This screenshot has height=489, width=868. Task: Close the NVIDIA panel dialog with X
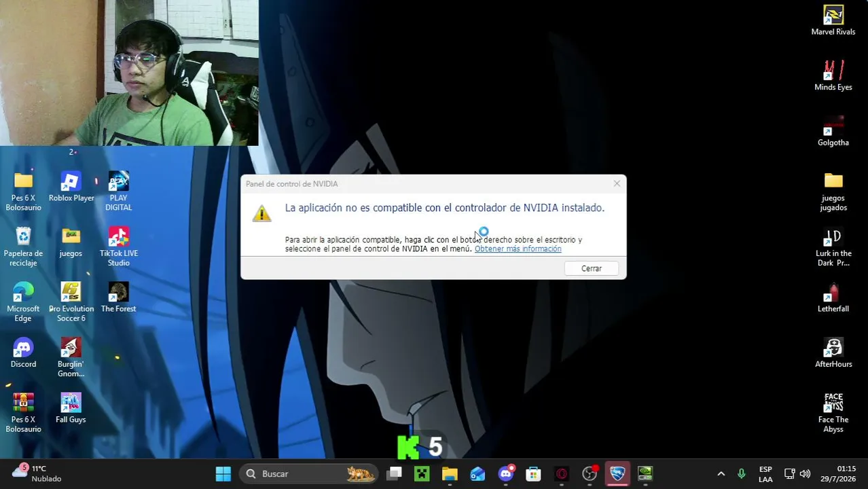point(617,183)
